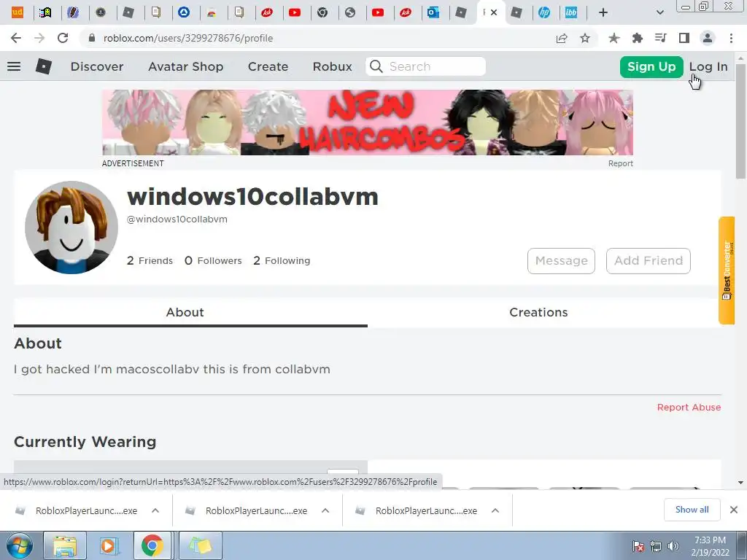Viewport: 747px width, 560px height.
Task: Close the downloads bar
Action: pyautogui.click(x=734, y=510)
